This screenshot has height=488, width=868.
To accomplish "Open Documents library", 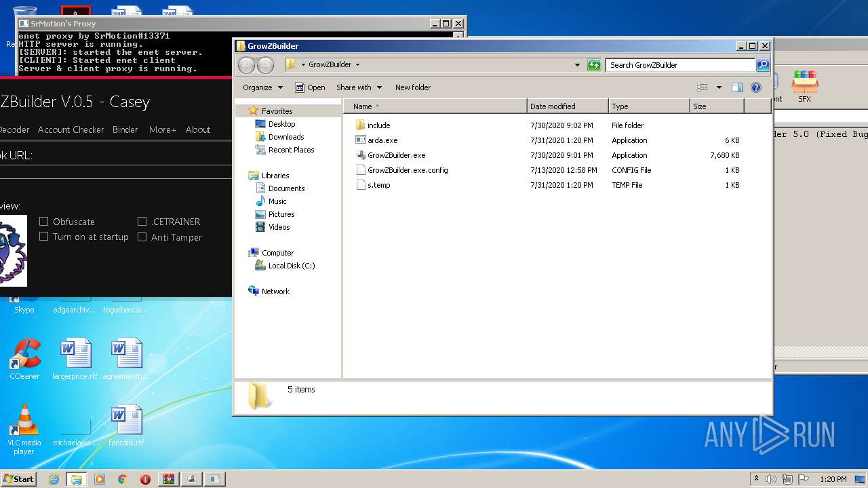I will coord(280,188).
